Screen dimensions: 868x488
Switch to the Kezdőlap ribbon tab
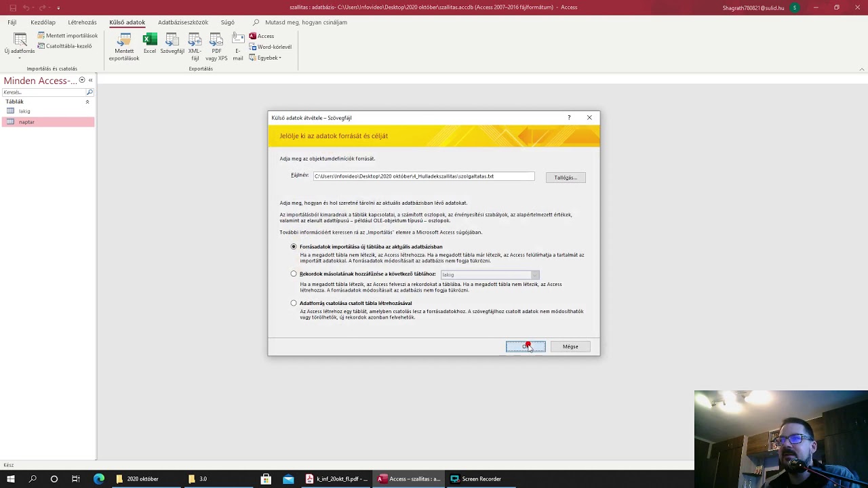pyautogui.click(x=43, y=22)
